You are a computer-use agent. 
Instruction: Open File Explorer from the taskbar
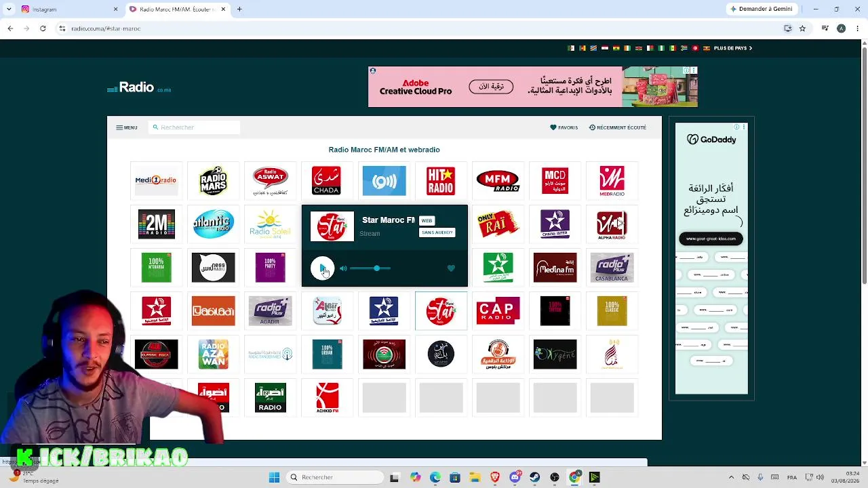[475, 477]
